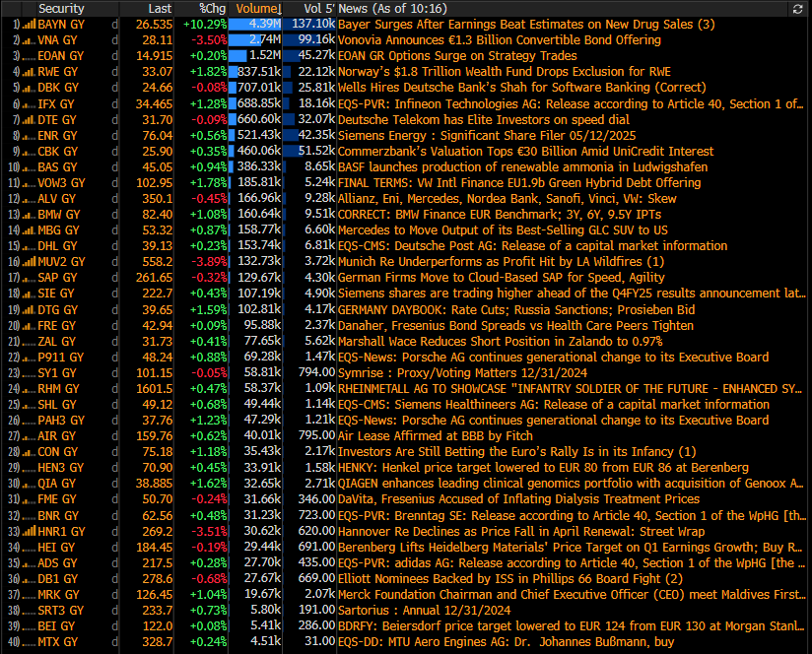The width and height of the screenshot is (812, 654).
Task: Open Mercedes GLC SUV to US headline
Action: pos(503,230)
